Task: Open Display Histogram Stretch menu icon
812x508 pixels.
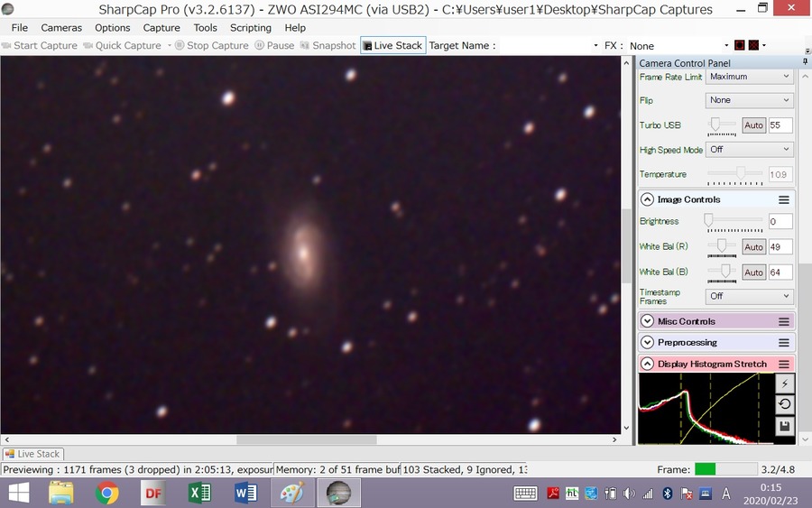Action: [784, 364]
